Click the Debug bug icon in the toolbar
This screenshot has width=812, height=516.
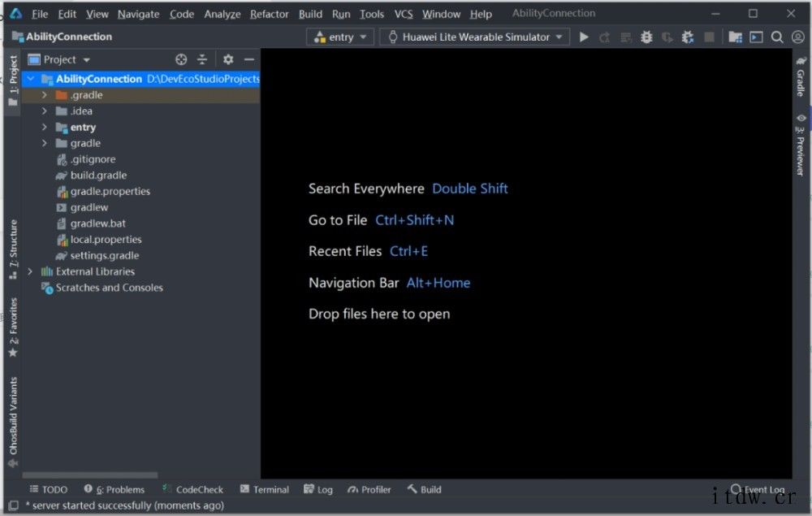(646, 37)
